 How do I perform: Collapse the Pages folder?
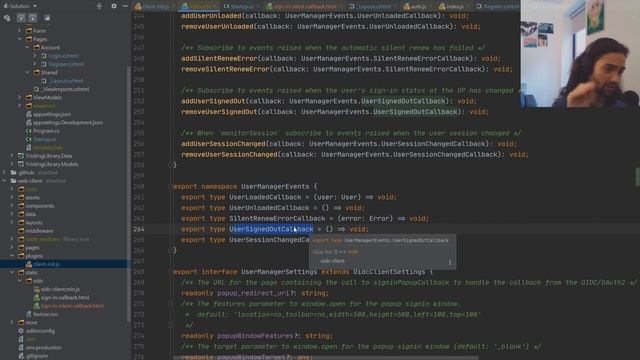coord(19,39)
